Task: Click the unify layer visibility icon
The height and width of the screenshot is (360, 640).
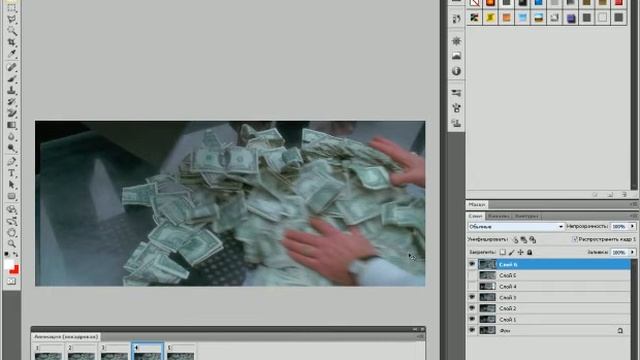Action: tap(524, 240)
